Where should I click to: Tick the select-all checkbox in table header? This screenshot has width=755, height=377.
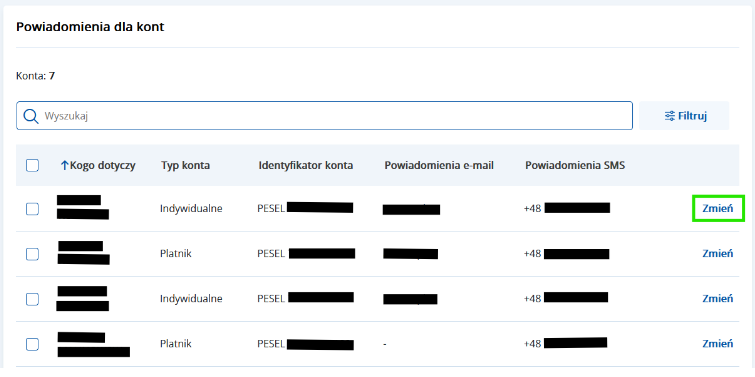pos(32,166)
